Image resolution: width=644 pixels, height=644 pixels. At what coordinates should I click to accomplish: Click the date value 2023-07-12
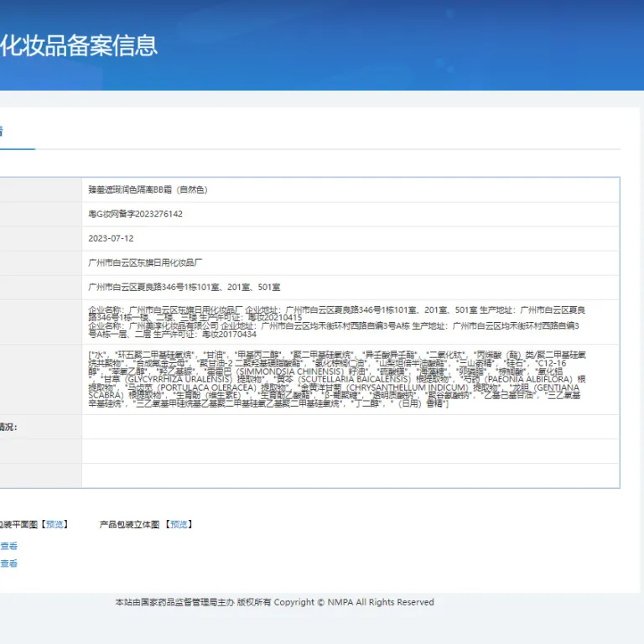[111, 239]
